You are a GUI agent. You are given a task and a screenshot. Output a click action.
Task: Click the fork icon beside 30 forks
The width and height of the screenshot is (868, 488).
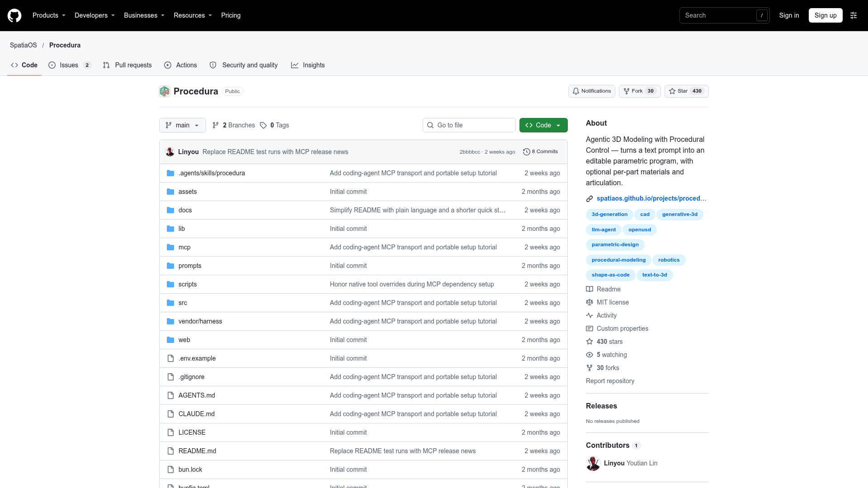590,368
